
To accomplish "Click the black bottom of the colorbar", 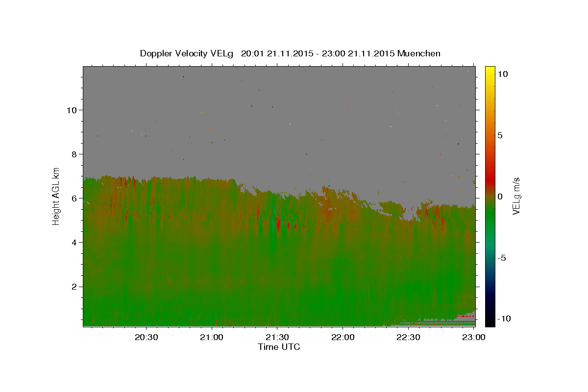I will [490, 321].
